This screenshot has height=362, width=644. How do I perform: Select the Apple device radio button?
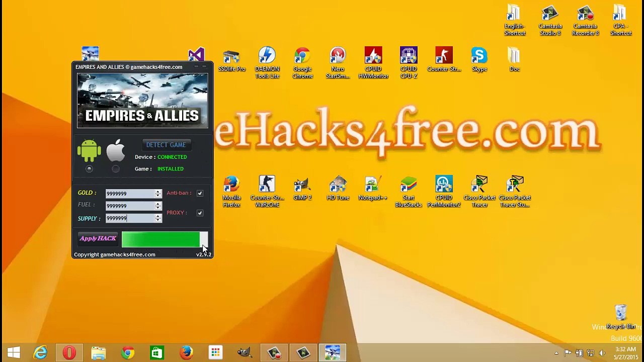pyautogui.click(x=115, y=169)
